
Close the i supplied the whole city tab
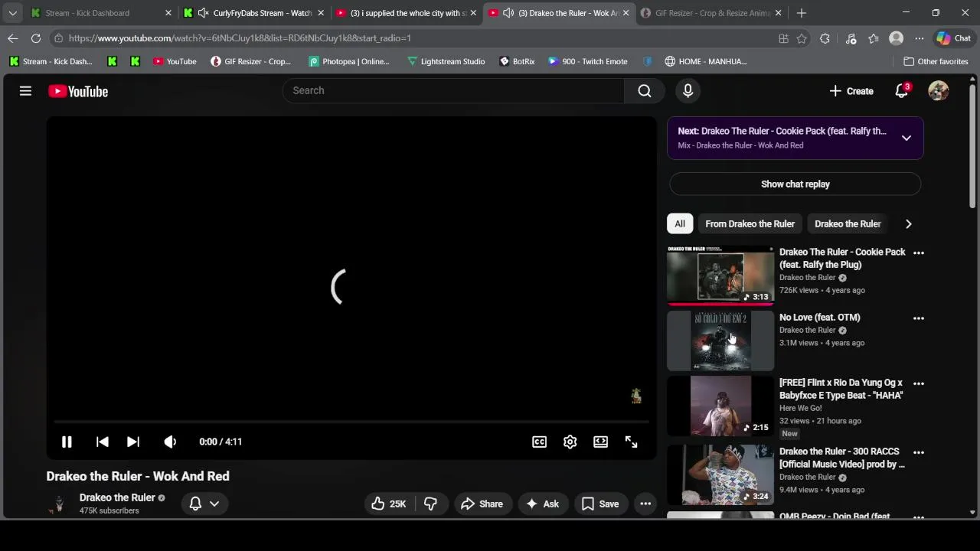click(x=473, y=13)
